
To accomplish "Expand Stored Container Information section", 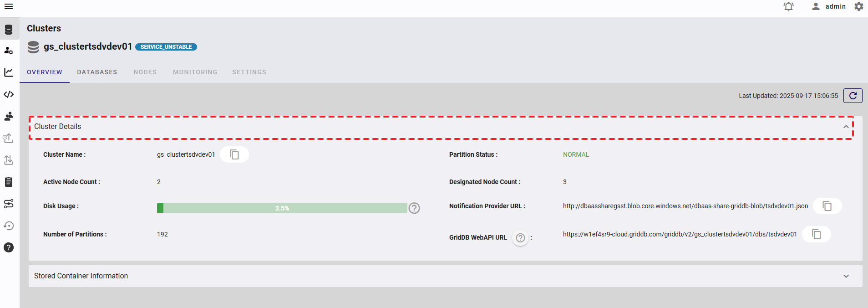I will (846, 276).
